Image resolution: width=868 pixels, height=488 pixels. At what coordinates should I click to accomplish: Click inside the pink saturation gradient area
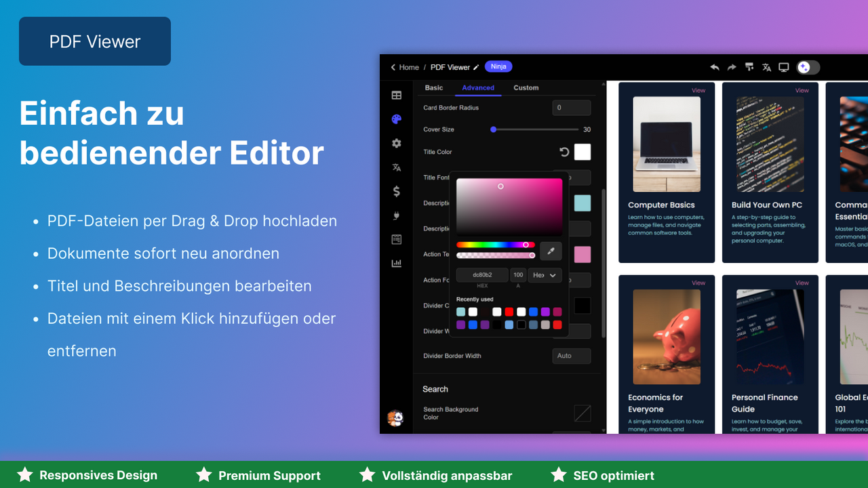click(x=509, y=207)
